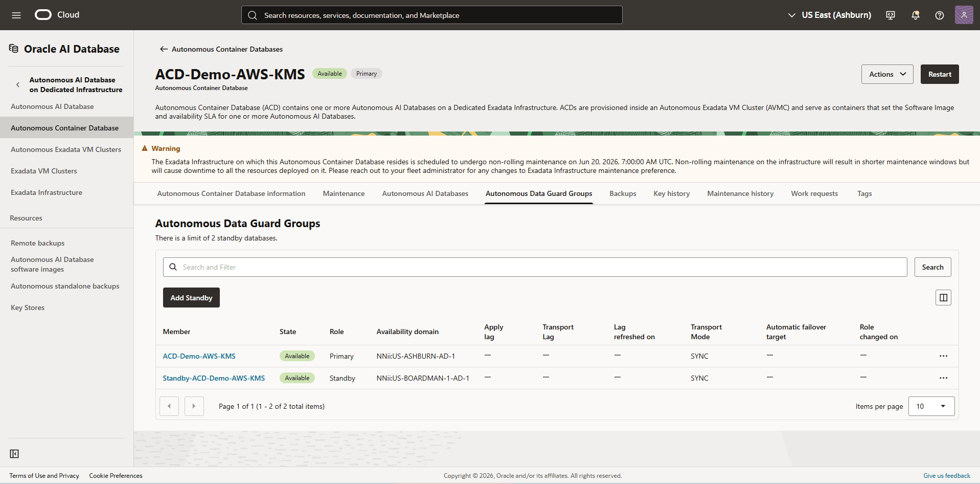Image resolution: width=980 pixels, height=484 pixels.
Task: Open Exadata VM Clusters in sidebar
Action: 44,171
